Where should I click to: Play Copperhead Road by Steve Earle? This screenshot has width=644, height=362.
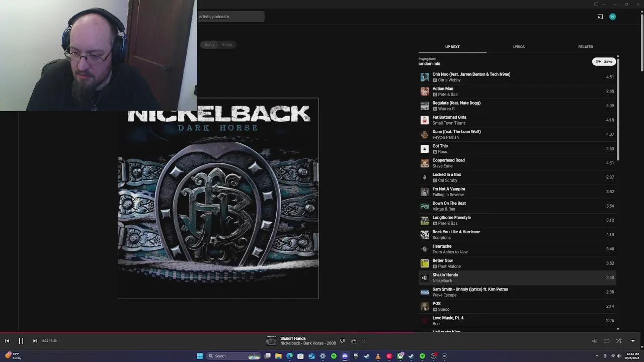[x=517, y=163]
